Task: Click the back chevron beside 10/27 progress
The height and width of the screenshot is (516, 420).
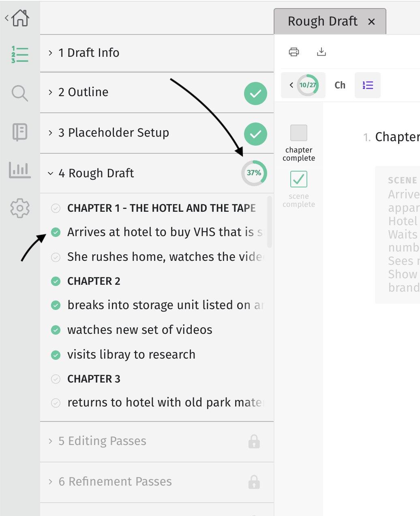Action: (x=291, y=85)
